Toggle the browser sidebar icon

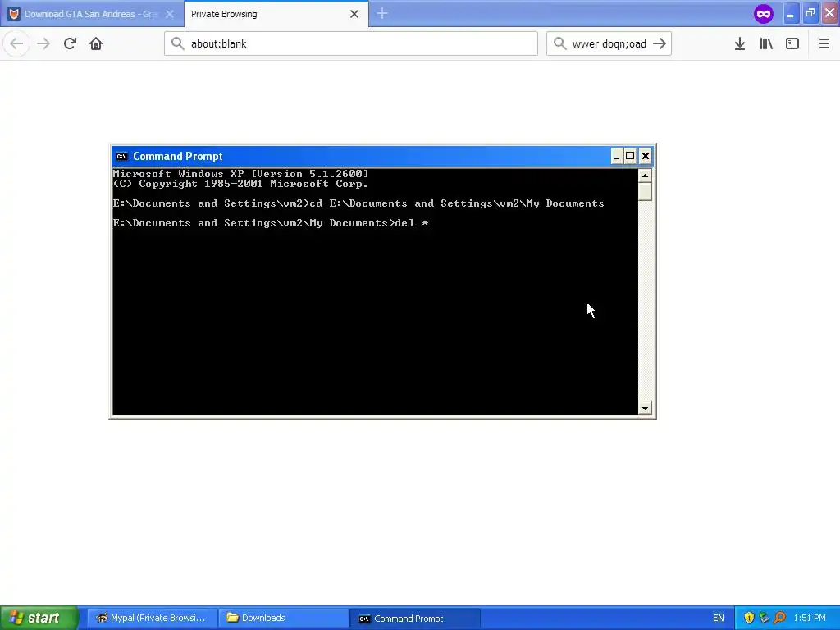pyautogui.click(x=792, y=43)
